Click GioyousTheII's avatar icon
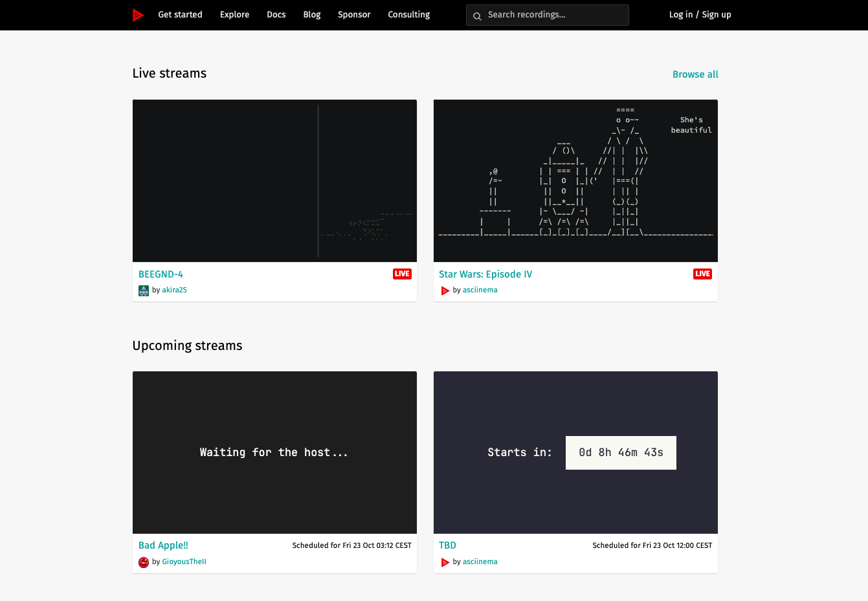 click(x=144, y=562)
